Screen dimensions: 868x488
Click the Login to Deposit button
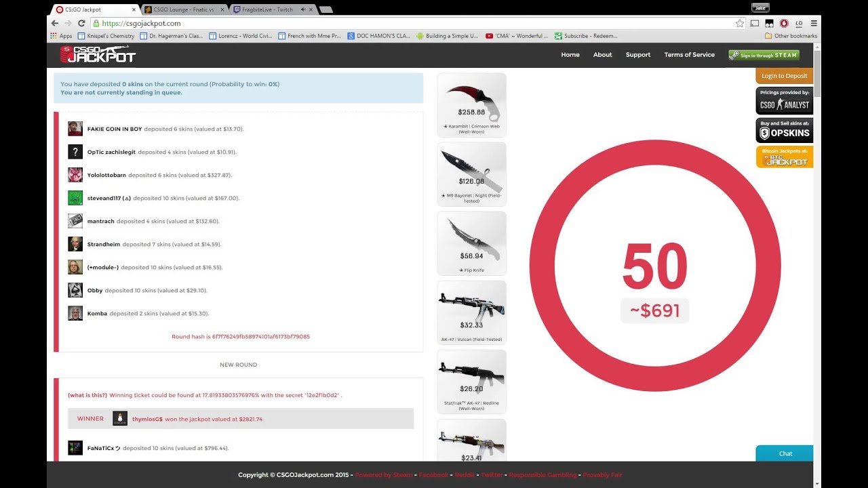(784, 76)
